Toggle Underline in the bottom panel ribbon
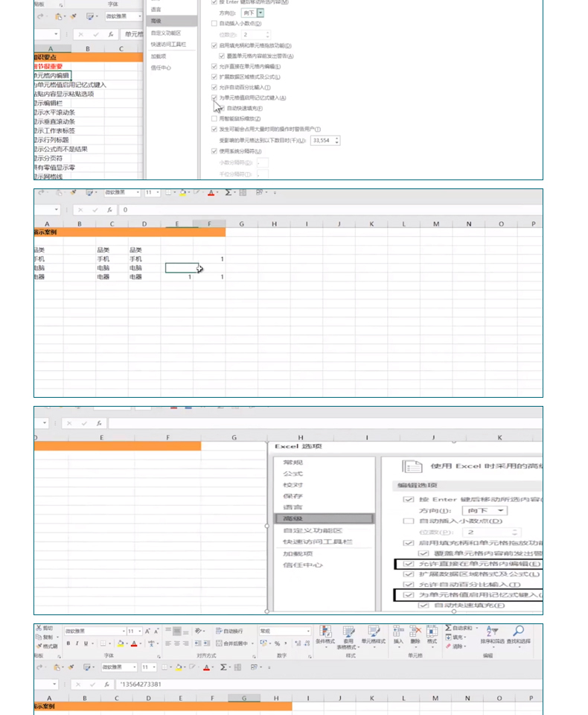 point(86,643)
